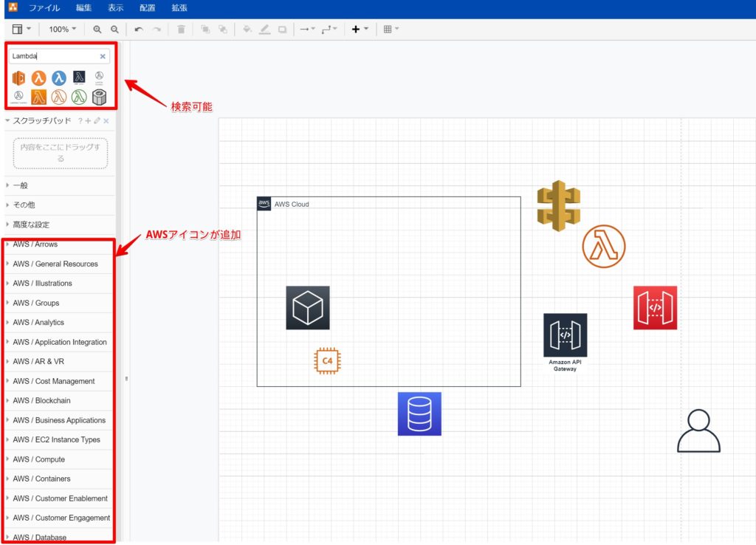Select the red API Gateway icon on canvas
Viewport: 756px width, 545px height.
pos(656,308)
